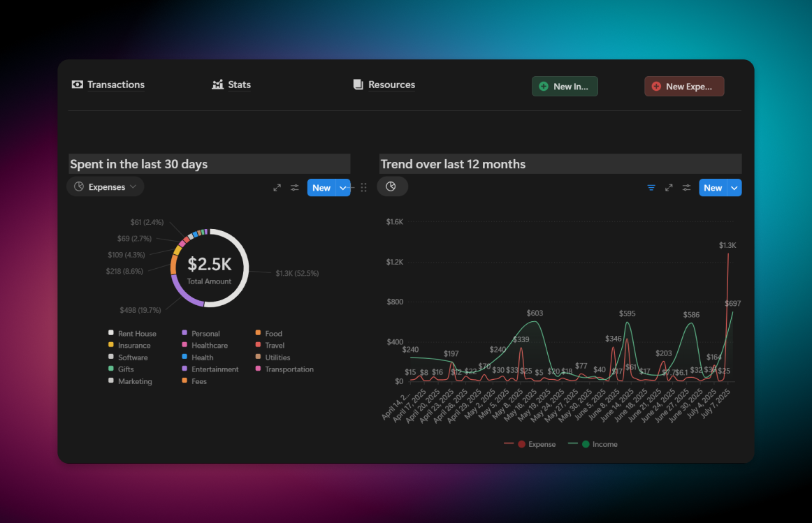Open the filter options on the trend chart
The width and height of the screenshot is (812, 523).
pos(651,187)
